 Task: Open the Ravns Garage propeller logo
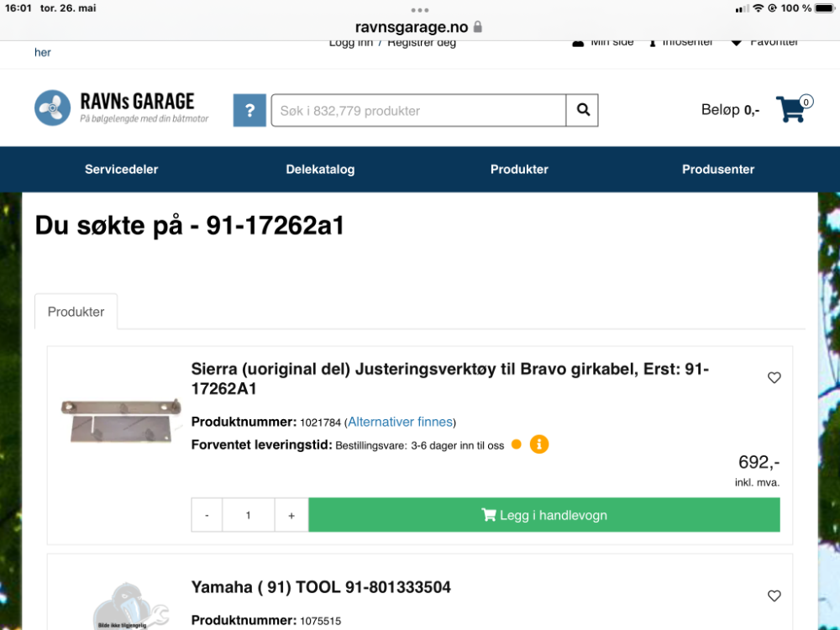tap(52, 108)
